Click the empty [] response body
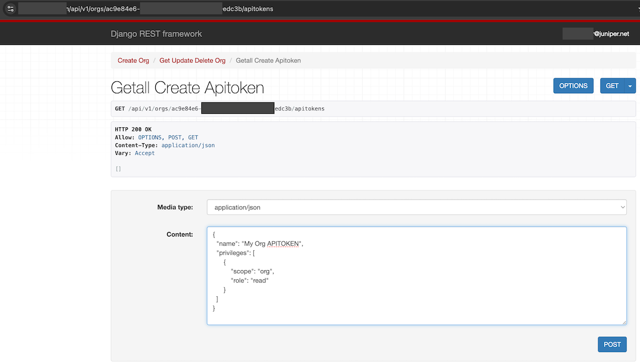Viewport: 640px width, 364px height. tap(118, 169)
